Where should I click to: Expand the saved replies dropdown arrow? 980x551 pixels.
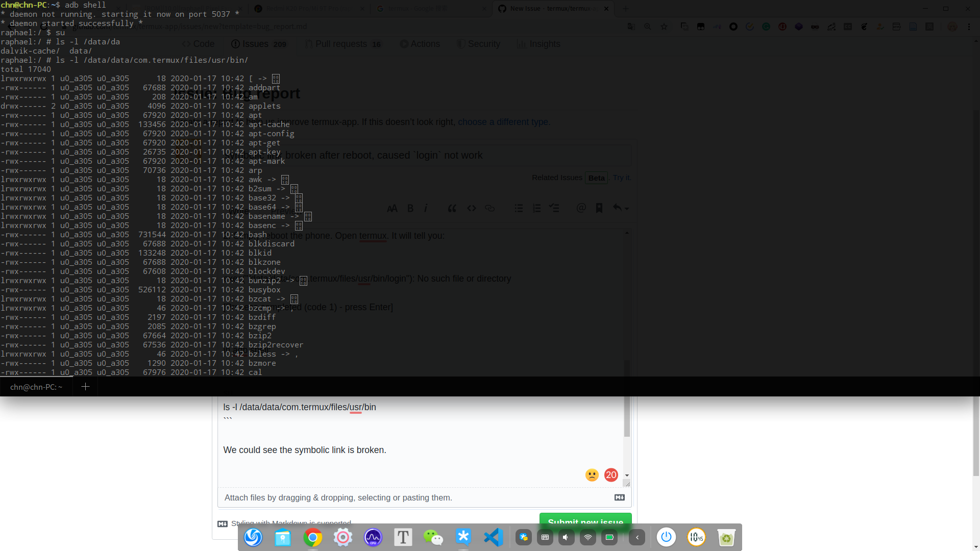(626, 208)
